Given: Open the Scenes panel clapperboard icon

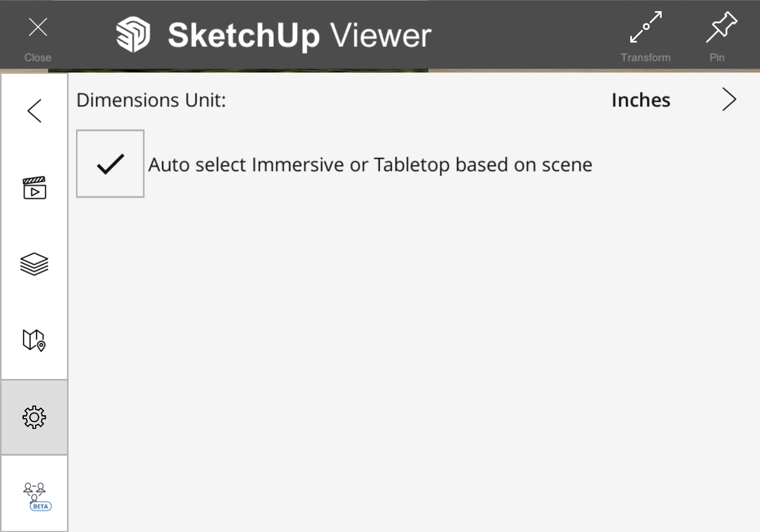Looking at the screenshot, I should [35, 188].
